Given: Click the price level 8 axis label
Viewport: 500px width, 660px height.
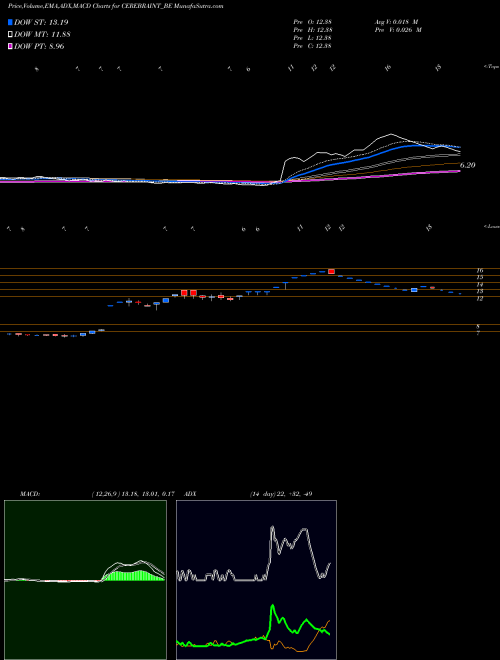Looking at the screenshot, I should click(x=478, y=327).
